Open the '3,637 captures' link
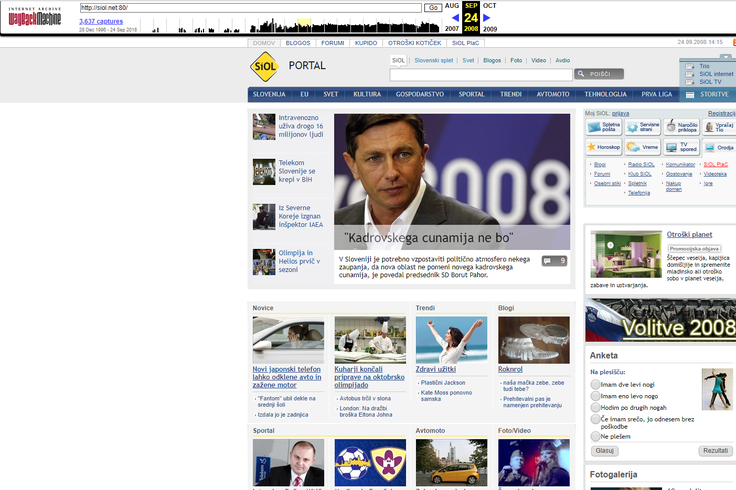 pos(101,22)
